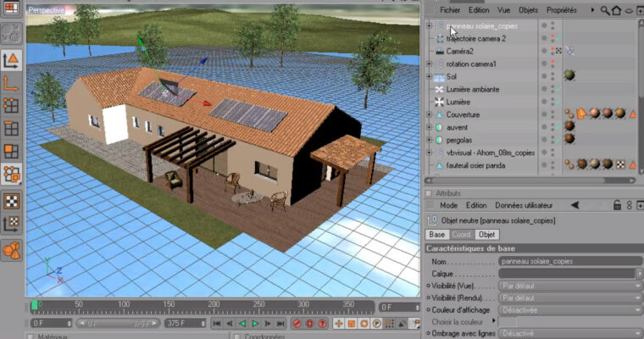Screen dimensions: 644x339
Task: Step back one frame
Action: (x=230, y=324)
